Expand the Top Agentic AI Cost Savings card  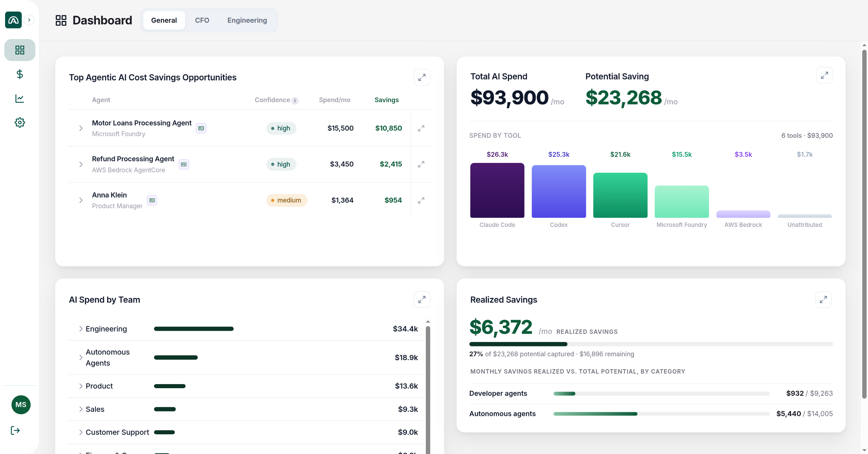pyautogui.click(x=422, y=78)
